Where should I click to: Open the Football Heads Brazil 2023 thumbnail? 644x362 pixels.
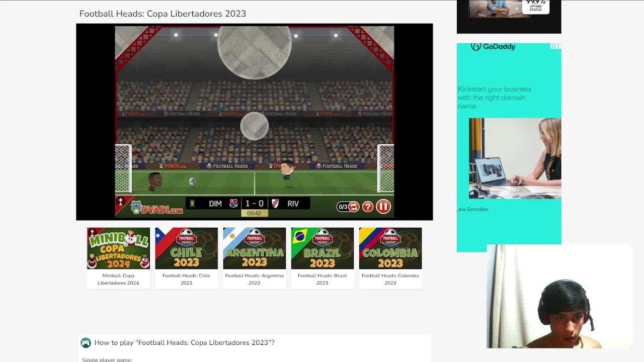(322, 248)
